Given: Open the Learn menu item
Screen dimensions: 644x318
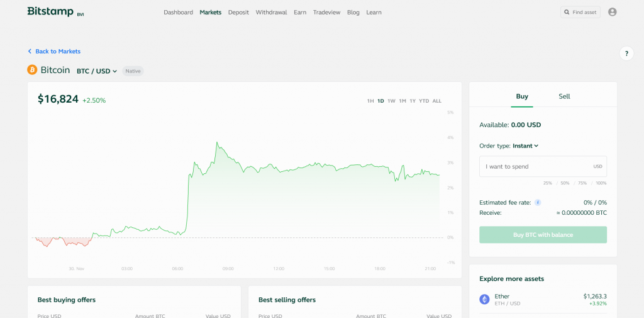Looking at the screenshot, I should click(x=374, y=13).
